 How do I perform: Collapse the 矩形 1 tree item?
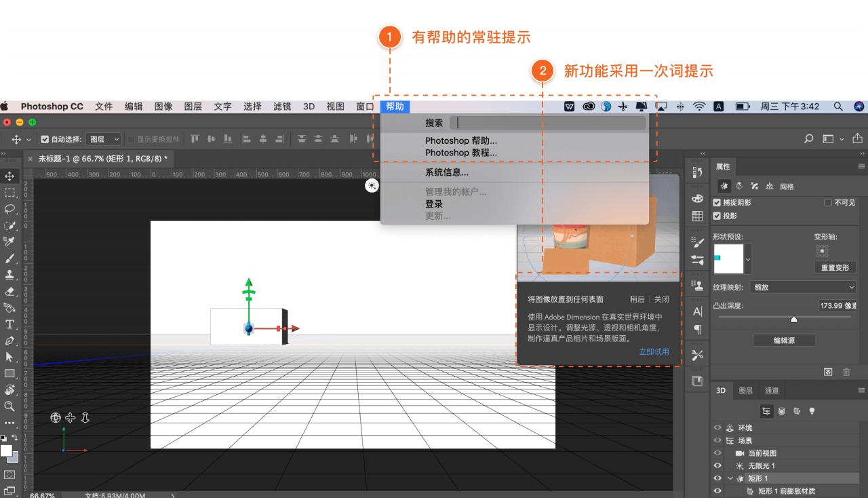point(730,478)
